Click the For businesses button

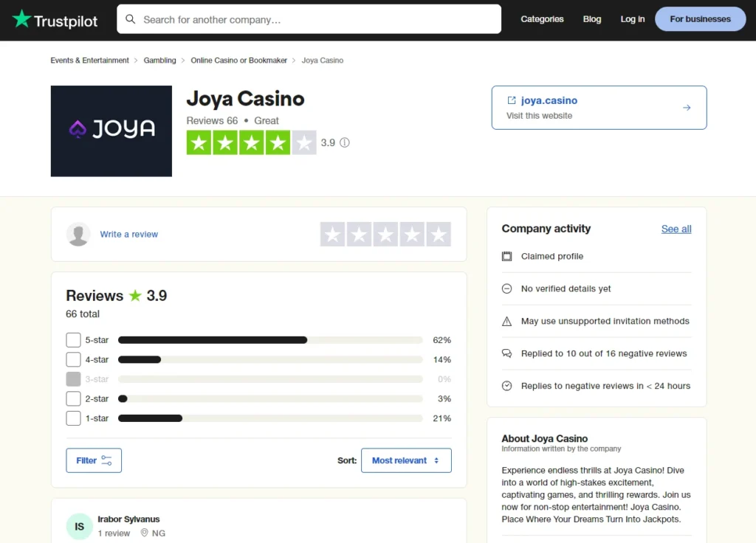coord(699,19)
